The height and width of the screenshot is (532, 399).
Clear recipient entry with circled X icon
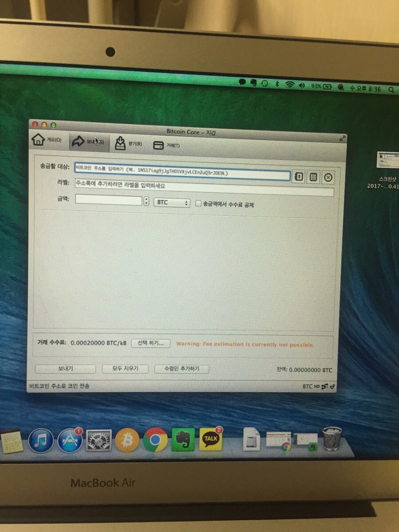pos(328,177)
